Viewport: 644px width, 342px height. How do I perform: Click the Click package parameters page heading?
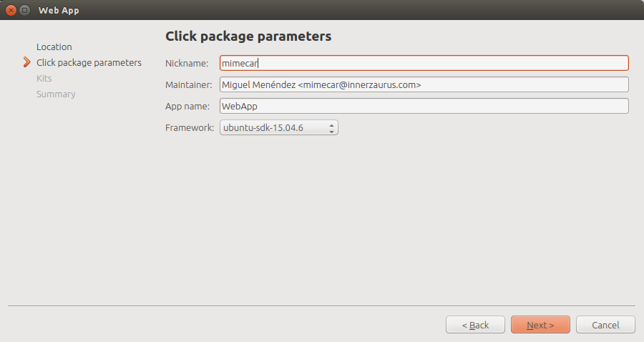click(248, 36)
